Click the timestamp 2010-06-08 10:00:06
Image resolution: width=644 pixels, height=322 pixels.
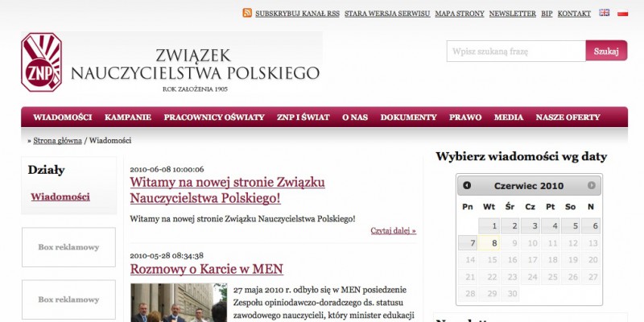pyautogui.click(x=167, y=169)
